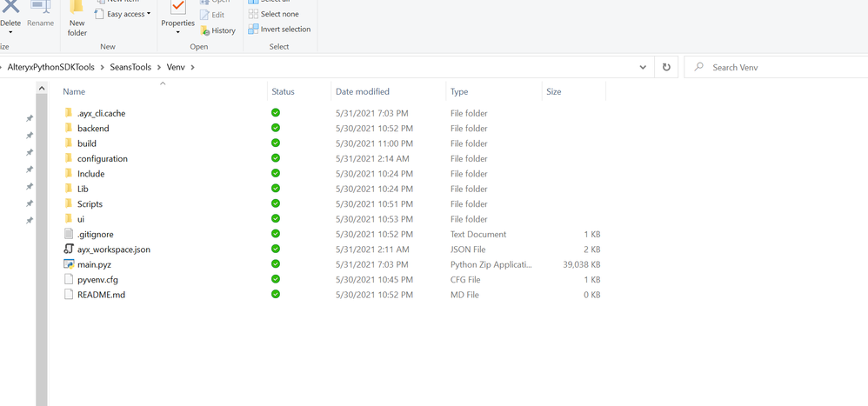Click AlteryxPythonSDKTools in breadcrumb path
The image size is (868, 406).
[51, 67]
